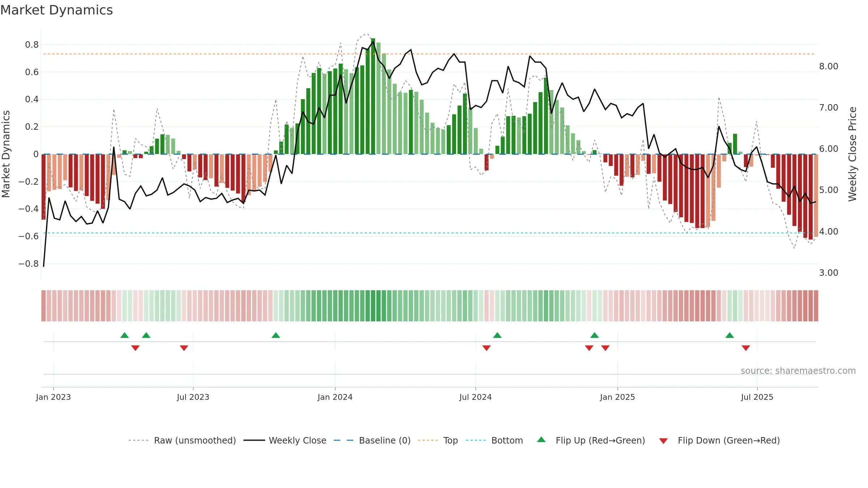This screenshot has height=488, width=868.
Task: Click the 0.6 left axis tick
Action: (x=32, y=72)
